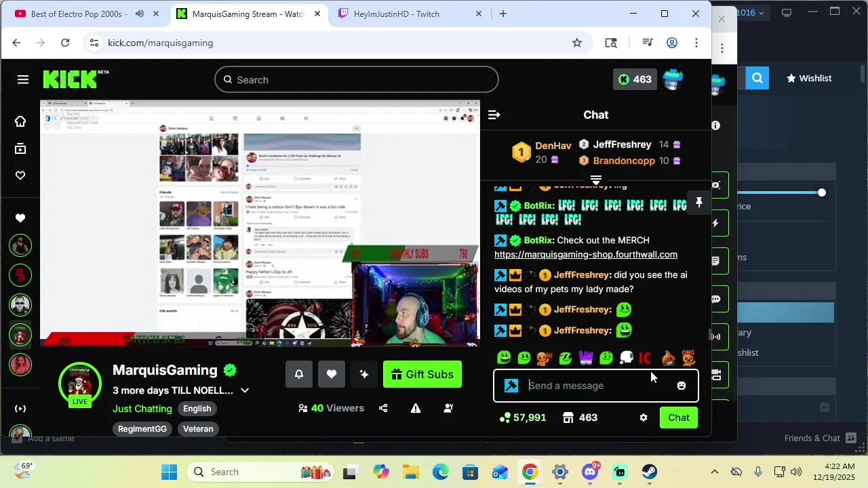Switch to HeyImJustinHD Twitch tab

[410, 14]
